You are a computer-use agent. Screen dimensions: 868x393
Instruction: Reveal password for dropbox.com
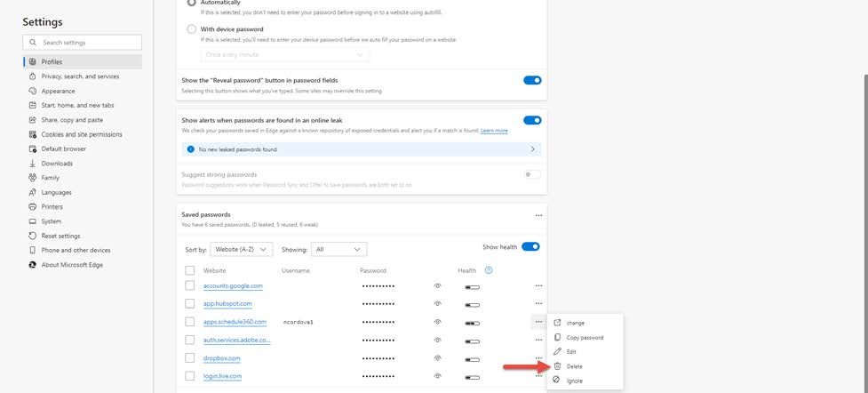(x=437, y=358)
